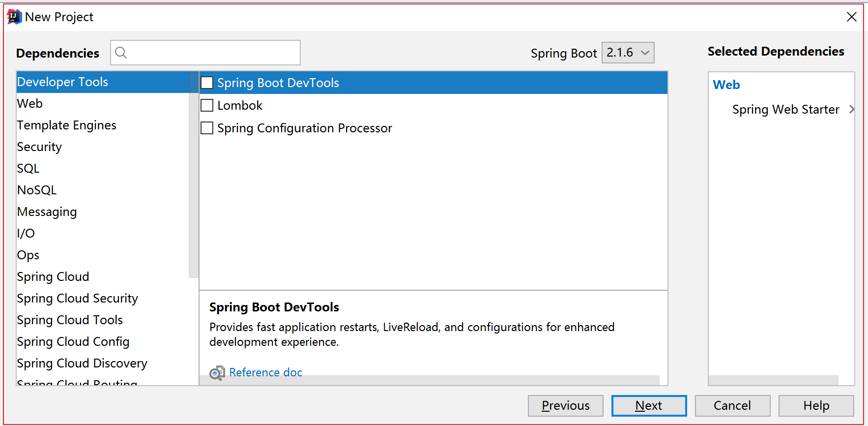Open the Reference doc link
This screenshot has height=426, width=868.
point(266,372)
